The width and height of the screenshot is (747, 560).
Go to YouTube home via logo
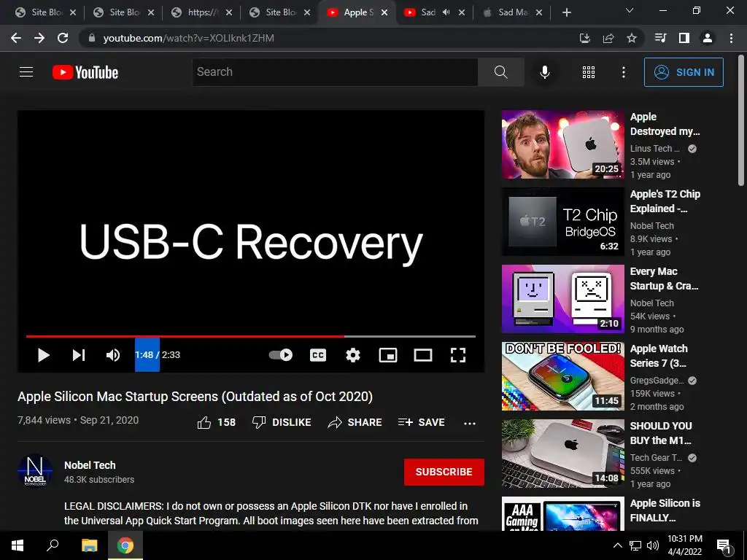click(85, 72)
